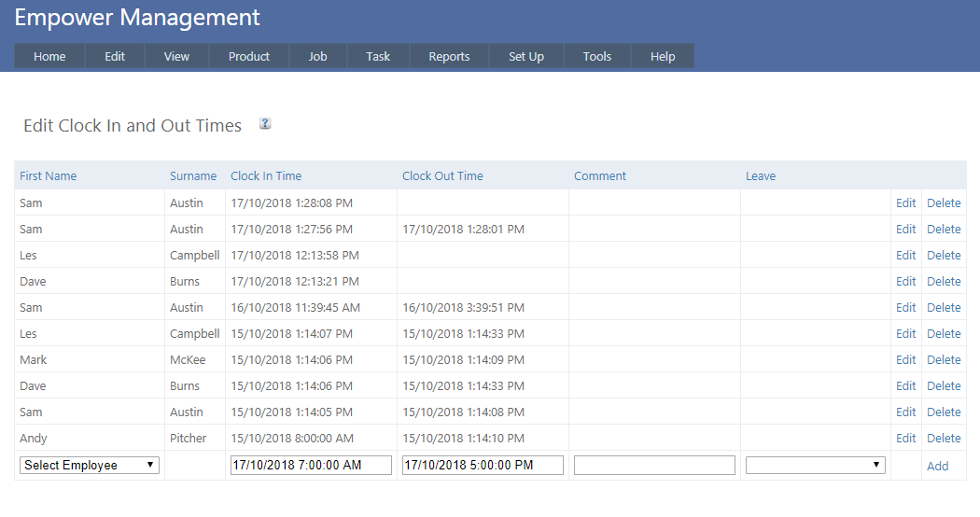The image size is (980, 517).
Task: Delete Mark McKee's clock entry
Action: point(944,359)
